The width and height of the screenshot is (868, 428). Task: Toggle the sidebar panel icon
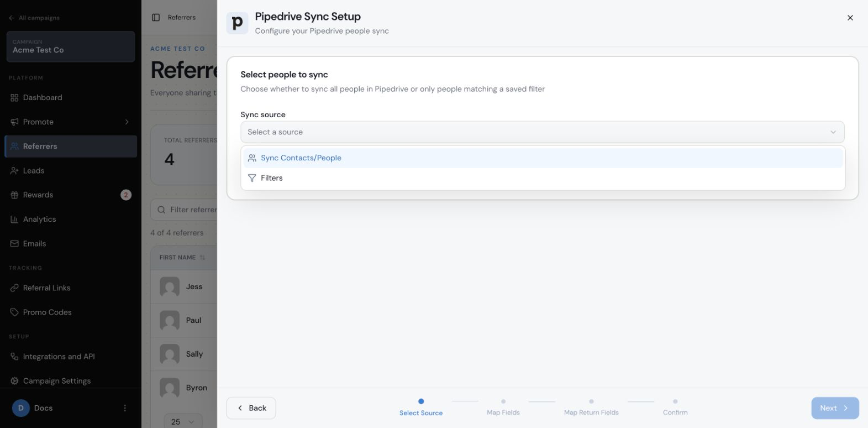[x=156, y=18]
